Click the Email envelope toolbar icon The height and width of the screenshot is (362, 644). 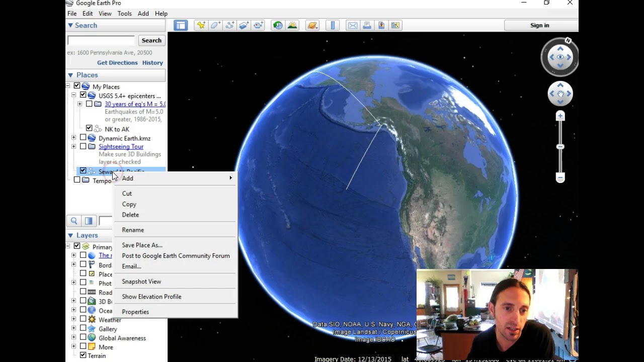353,25
